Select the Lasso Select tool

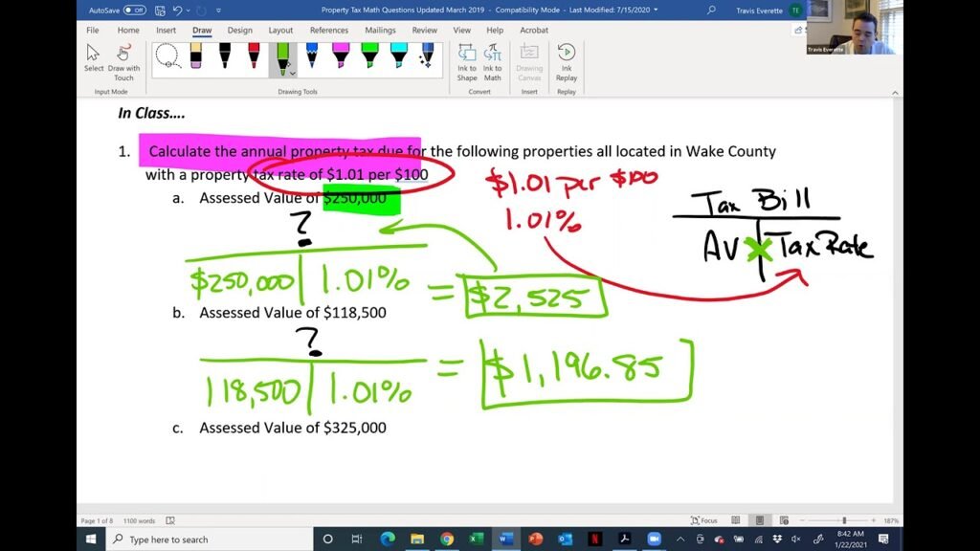pos(167,57)
